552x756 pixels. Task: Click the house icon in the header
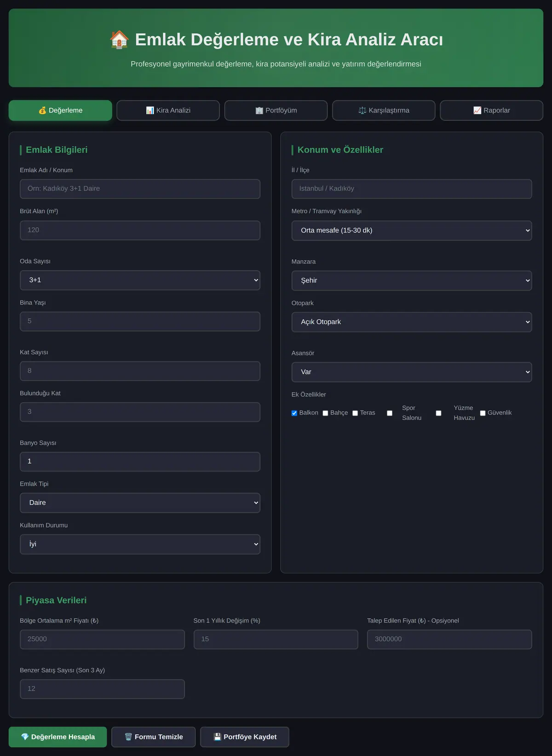(119, 40)
